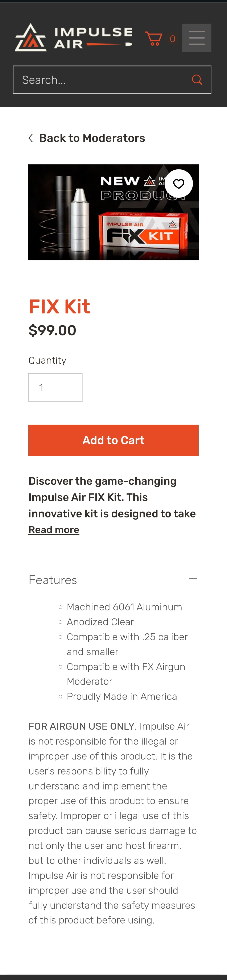Screen dimensions: 227x980
Task: Click the Quantity label
Action: [48, 360]
